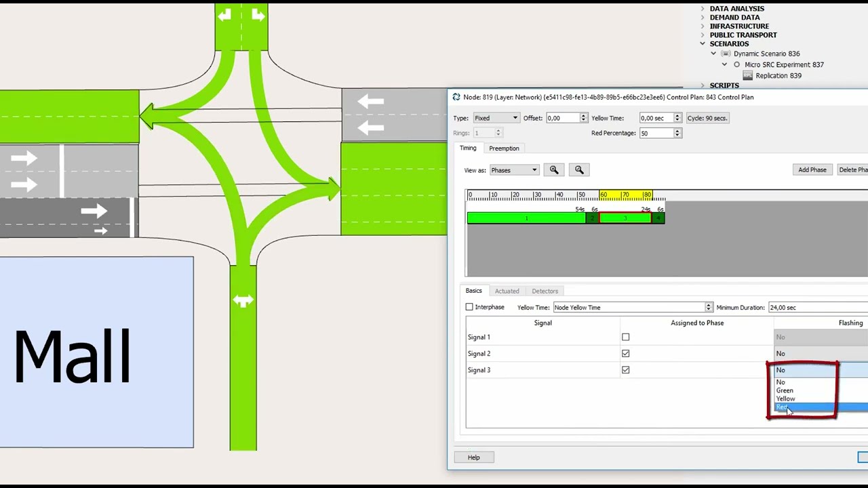The width and height of the screenshot is (868, 488).
Task: Click the Yellow Time 0,00 sec field
Action: pos(656,118)
